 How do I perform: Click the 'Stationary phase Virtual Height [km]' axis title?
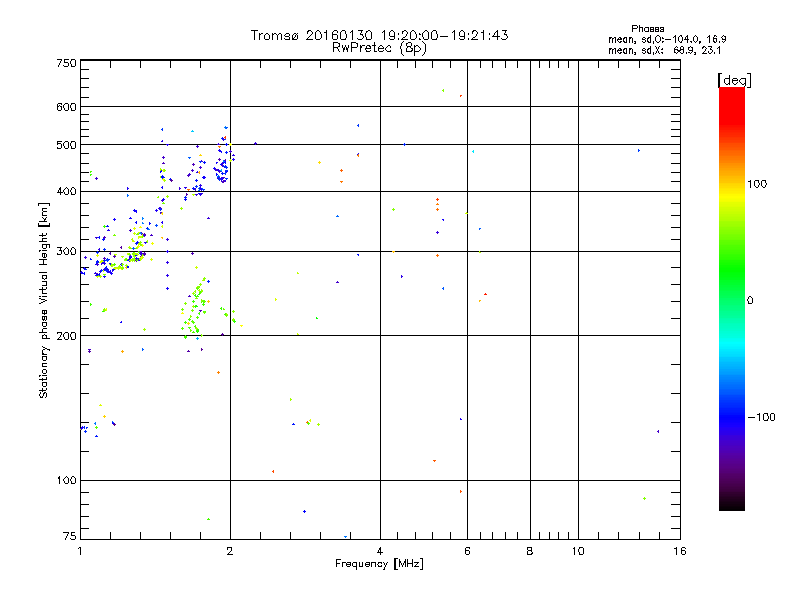(44, 301)
